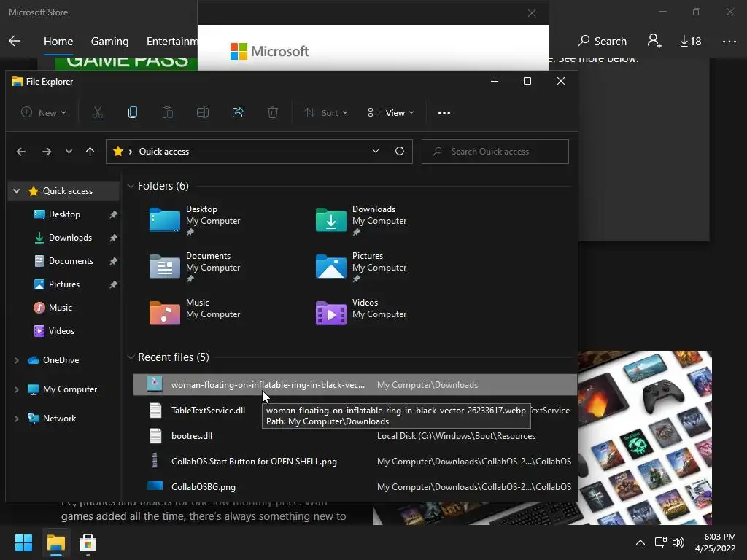The width and height of the screenshot is (747, 560).
Task: Open the recent locations dropdown arrow
Action: tap(69, 152)
